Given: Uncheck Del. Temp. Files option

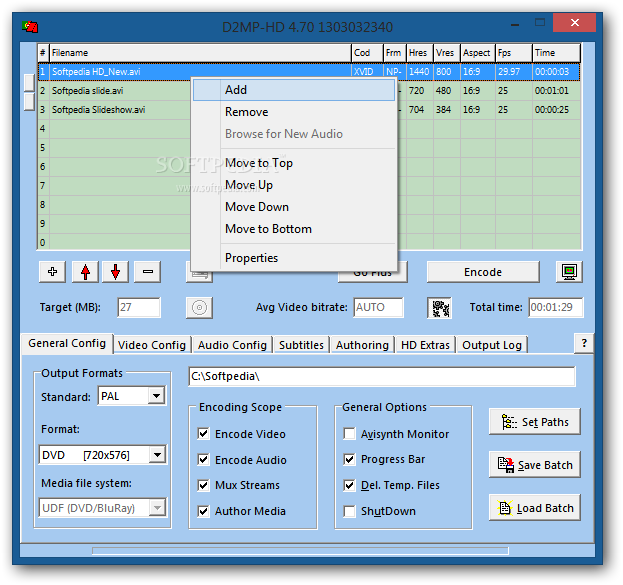Looking at the screenshot, I should point(349,485).
